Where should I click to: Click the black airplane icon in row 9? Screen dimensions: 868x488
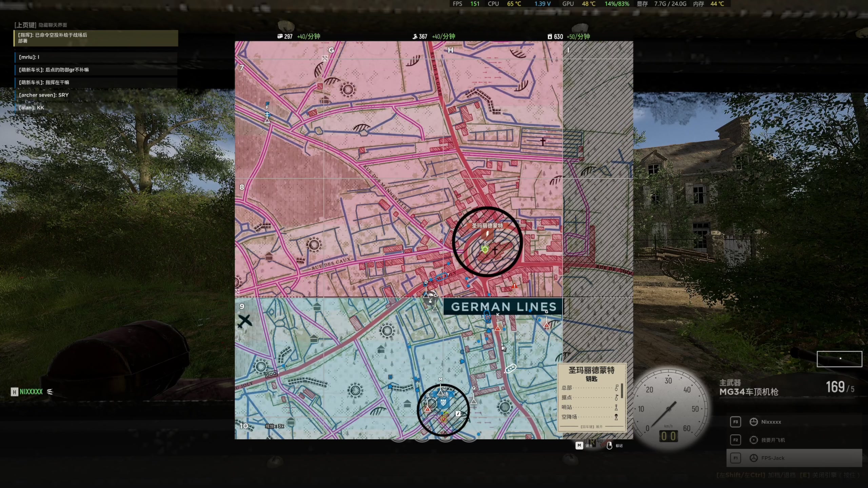click(244, 321)
